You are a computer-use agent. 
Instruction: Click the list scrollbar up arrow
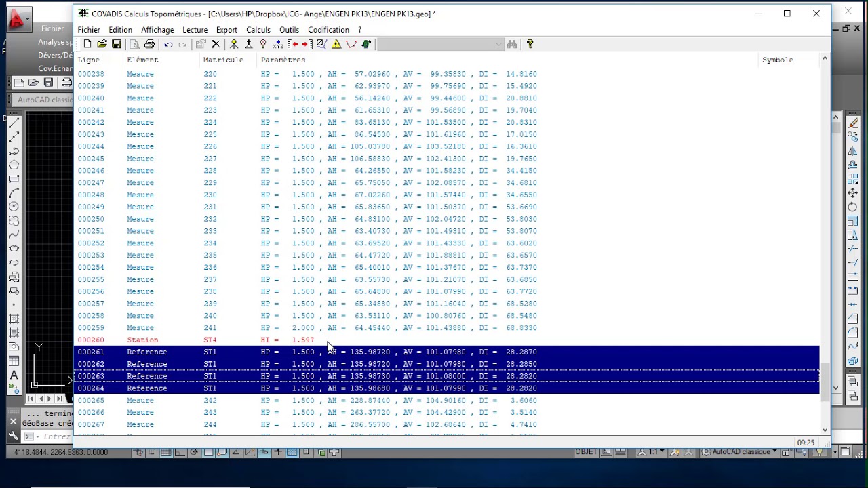825,59
